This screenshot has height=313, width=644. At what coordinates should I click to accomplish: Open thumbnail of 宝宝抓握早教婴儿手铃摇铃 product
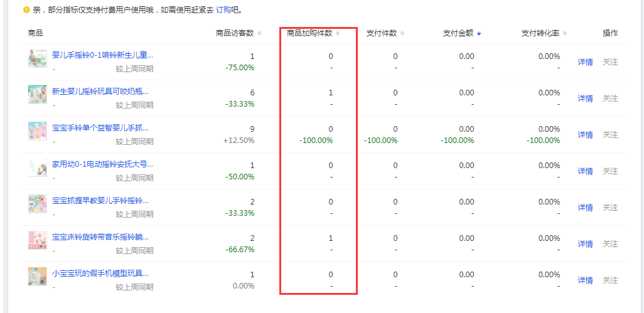[38, 204]
